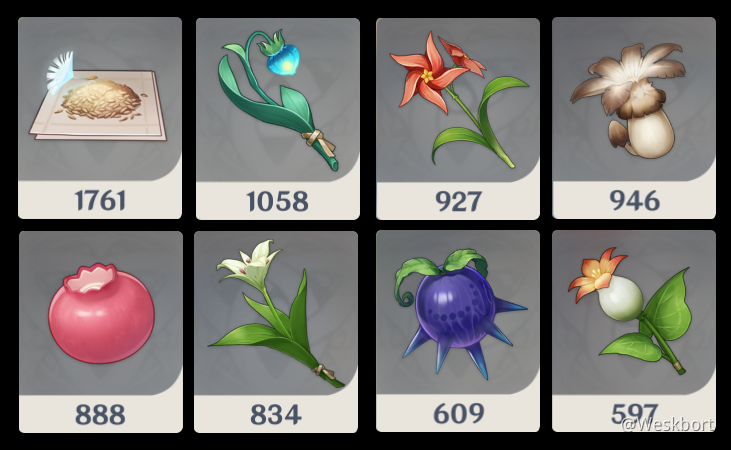Click the 609 quantity label
The image size is (731, 450).
pos(459,413)
